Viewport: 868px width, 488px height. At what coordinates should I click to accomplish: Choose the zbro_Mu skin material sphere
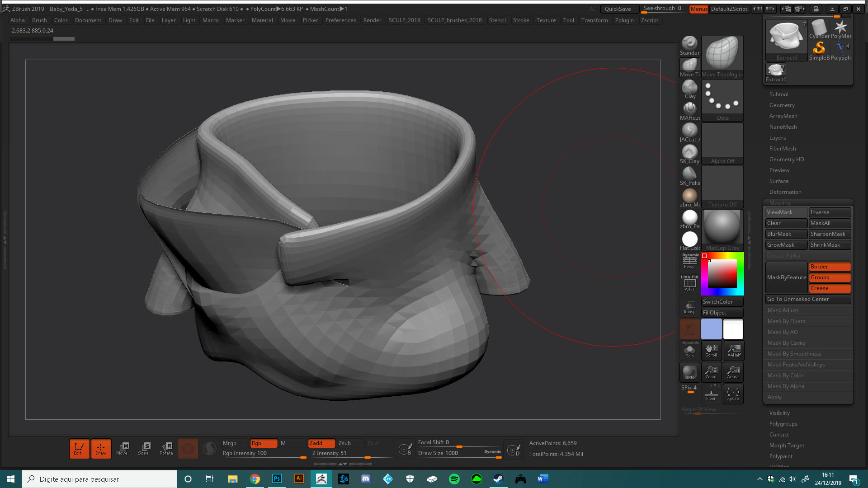pos(689,198)
